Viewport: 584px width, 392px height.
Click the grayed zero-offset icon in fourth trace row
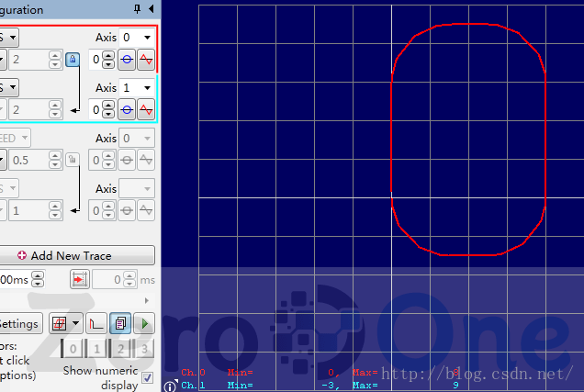click(127, 211)
